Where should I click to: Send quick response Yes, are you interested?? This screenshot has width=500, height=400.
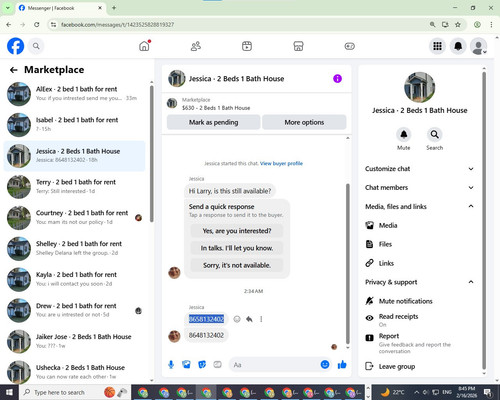tap(237, 231)
